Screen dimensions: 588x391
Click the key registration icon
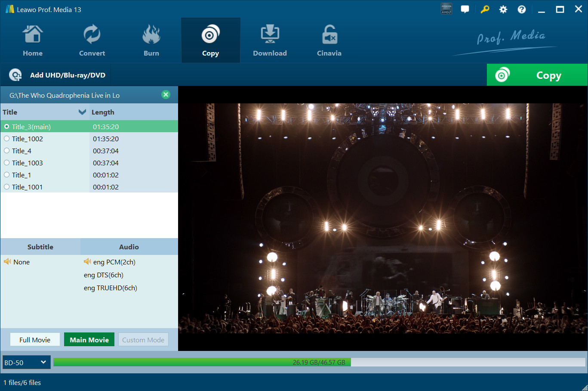[x=485, y=9]
